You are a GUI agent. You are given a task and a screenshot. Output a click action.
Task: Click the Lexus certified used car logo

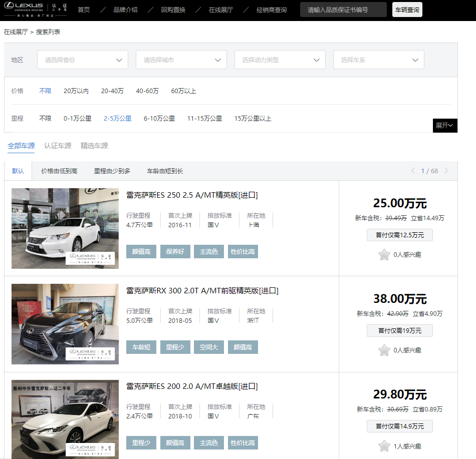point(36,10)
